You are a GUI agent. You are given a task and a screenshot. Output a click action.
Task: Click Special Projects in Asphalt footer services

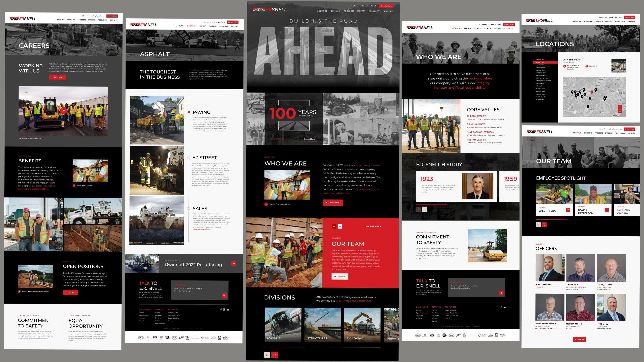coord(160,323)
